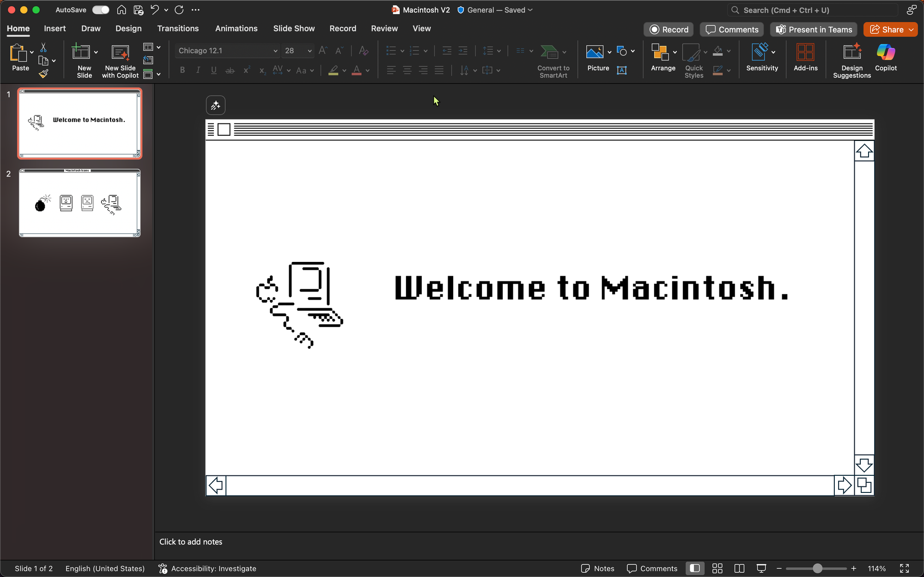Toggle Center text alignment
This screenshot has width=924, height=577.
[407, 70]
